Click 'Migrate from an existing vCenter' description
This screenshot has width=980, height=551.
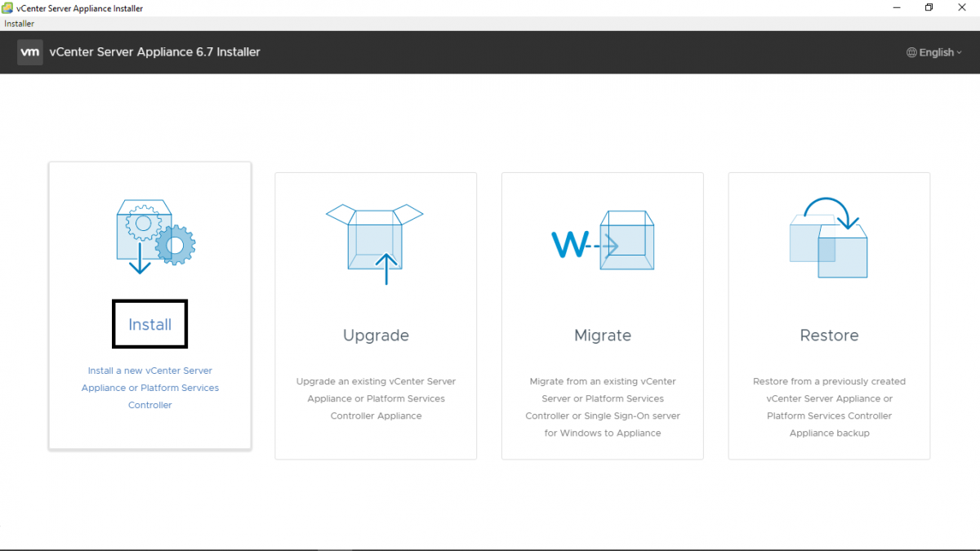(x=603, y=407)
